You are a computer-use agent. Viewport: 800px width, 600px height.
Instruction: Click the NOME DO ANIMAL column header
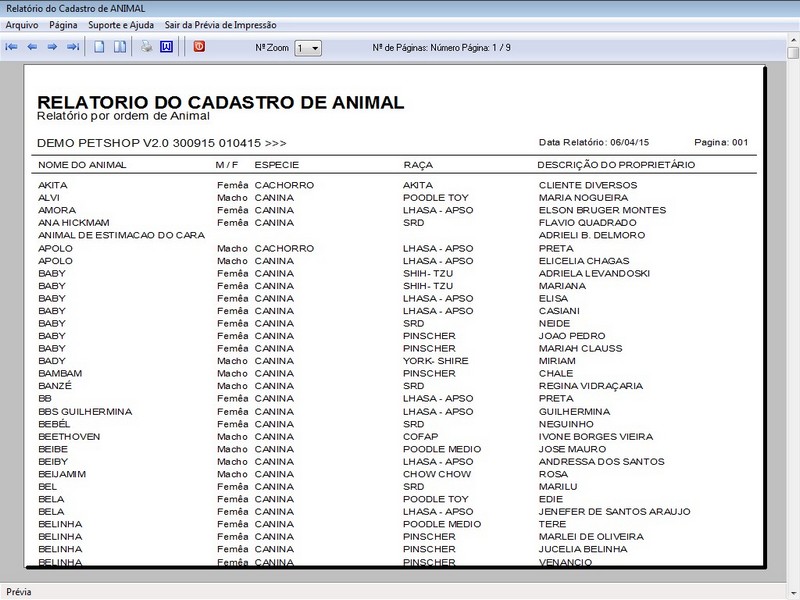tap(82, 165)
